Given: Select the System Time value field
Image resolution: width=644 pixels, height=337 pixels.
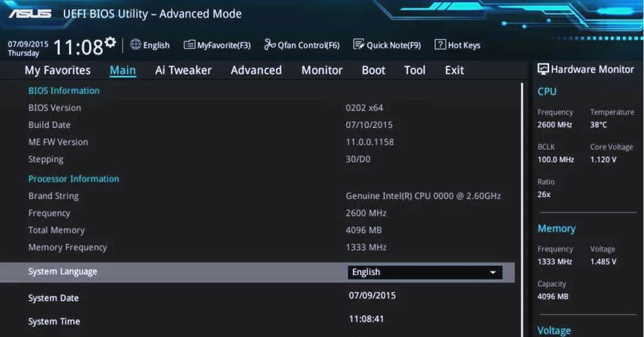Looking at the screenshot, I should coord(366,319).
